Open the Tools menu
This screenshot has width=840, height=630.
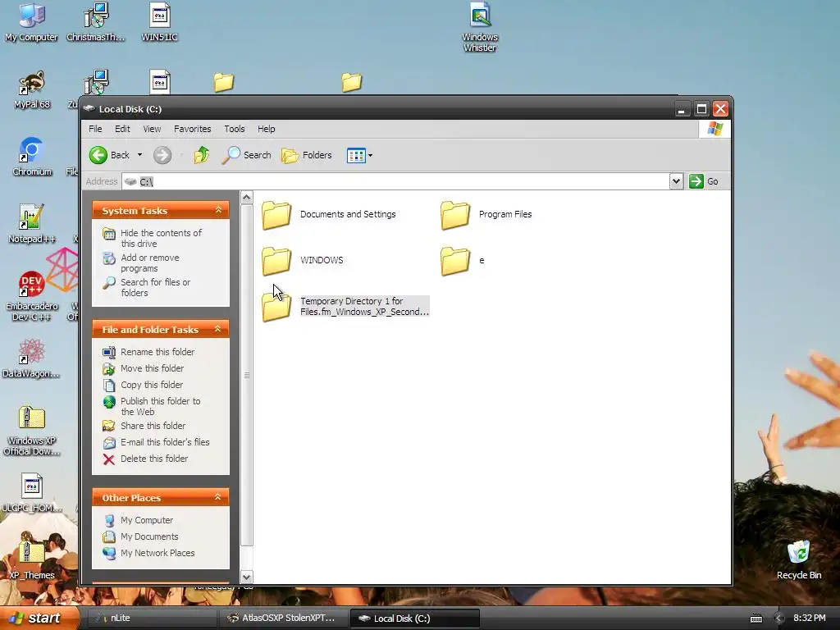point(234,129)
